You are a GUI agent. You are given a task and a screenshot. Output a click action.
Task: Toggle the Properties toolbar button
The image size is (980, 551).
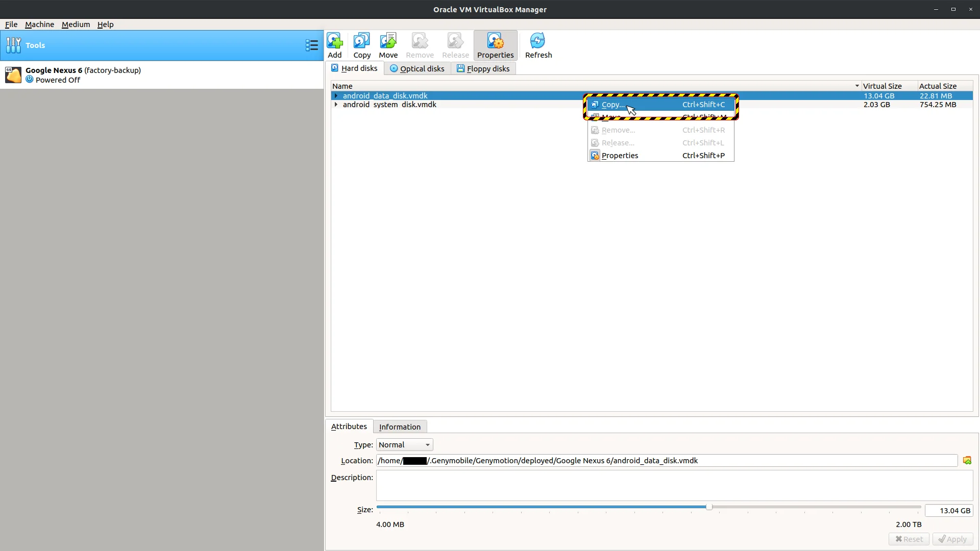click(495, 45)
